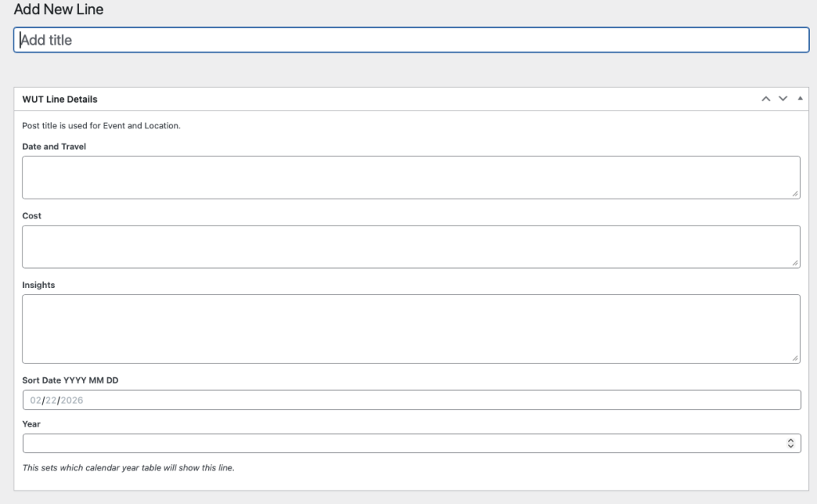817x504 pixels.
Task: Move WUT Line Details panel down
Action: pos(783,99)
